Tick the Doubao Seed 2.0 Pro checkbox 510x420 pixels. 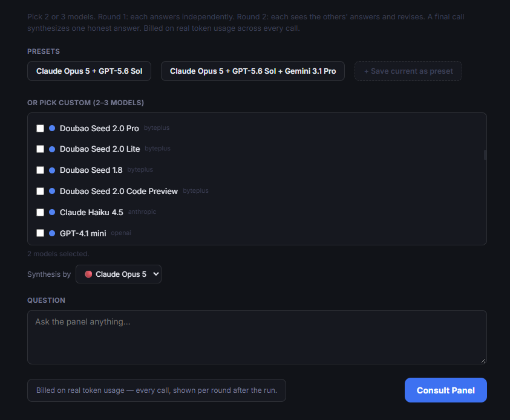pyautogui.click(x=41, y=128)
